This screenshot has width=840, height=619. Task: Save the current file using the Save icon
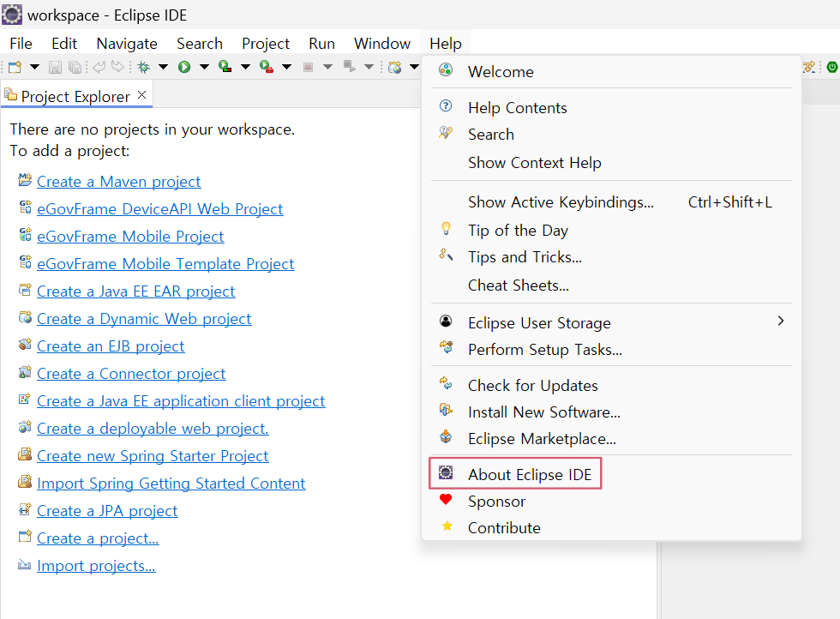[x=55, y=67]
